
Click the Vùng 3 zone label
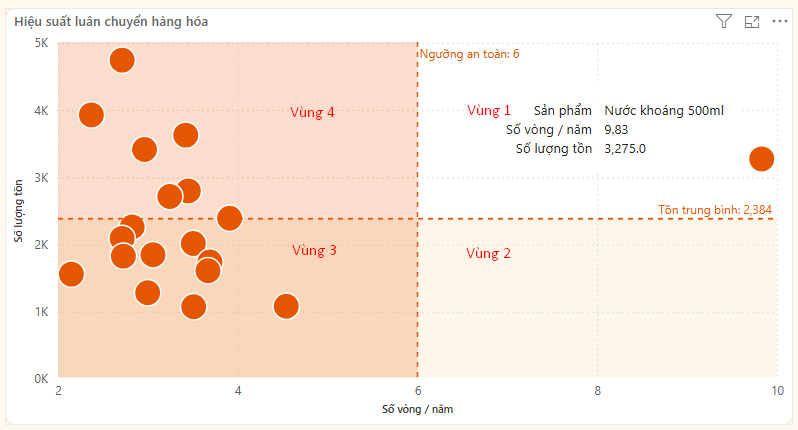pos(314,250)
